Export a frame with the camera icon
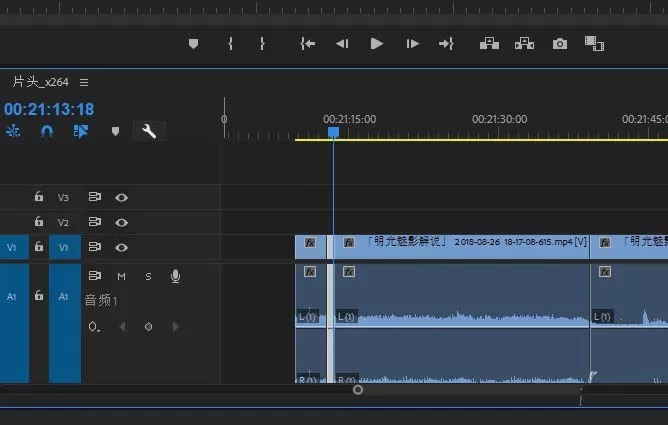Image resolution: width=668 pixels, height=425 pixels. point(560,44)
